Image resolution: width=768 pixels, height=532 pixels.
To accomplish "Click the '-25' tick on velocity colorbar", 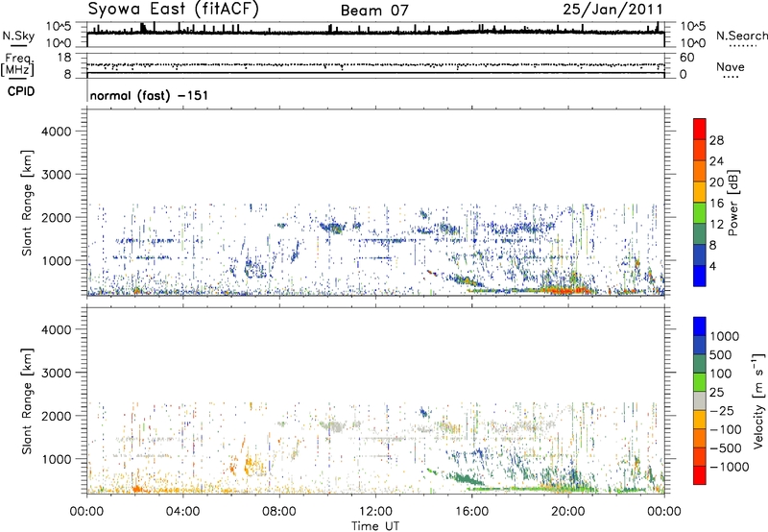I will (x=722, y=411).
